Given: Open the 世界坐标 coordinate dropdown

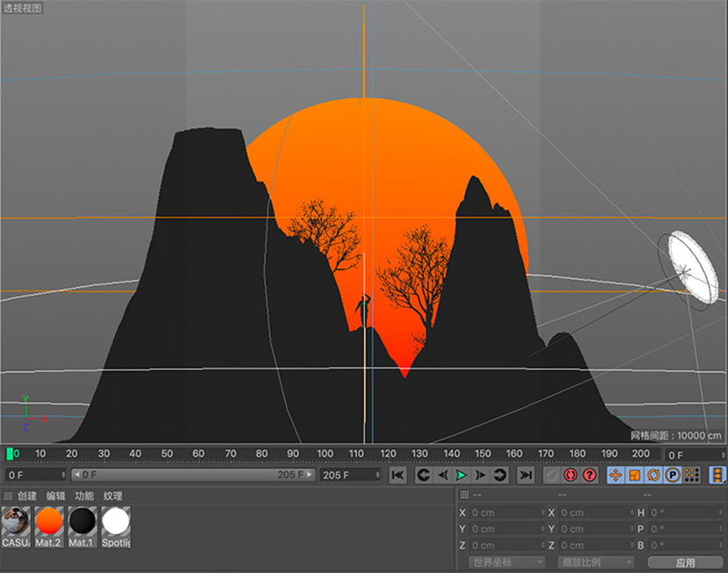Looking at the screenshot, I should 507,562.
